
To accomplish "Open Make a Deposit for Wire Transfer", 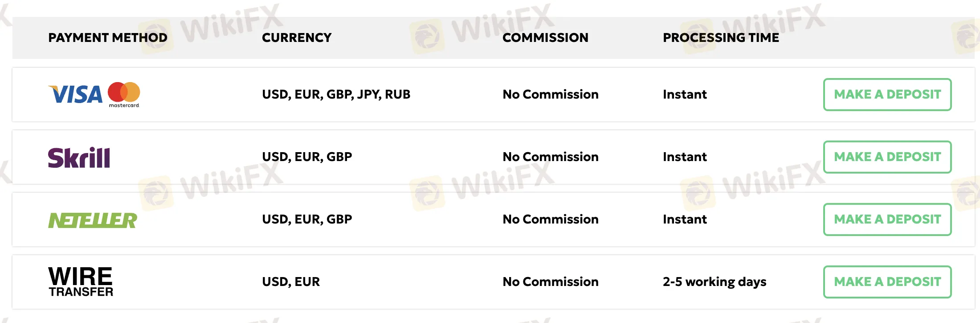I will 887,282.
